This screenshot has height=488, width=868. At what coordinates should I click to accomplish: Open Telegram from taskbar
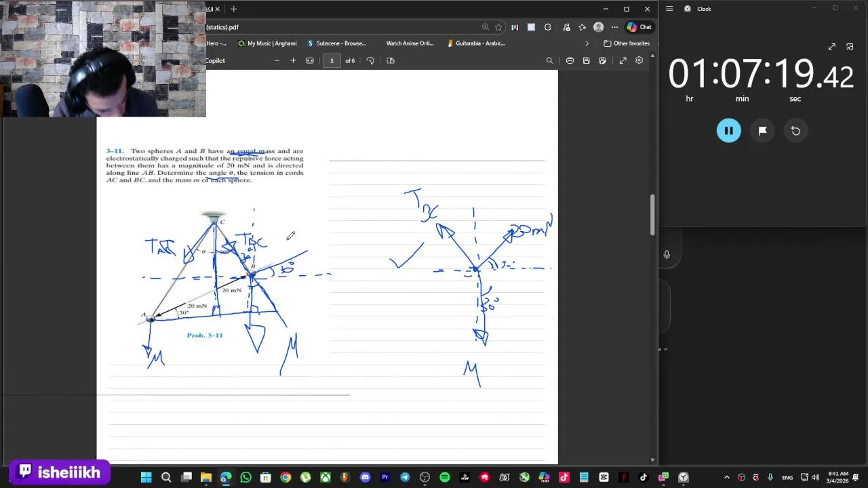405,477
